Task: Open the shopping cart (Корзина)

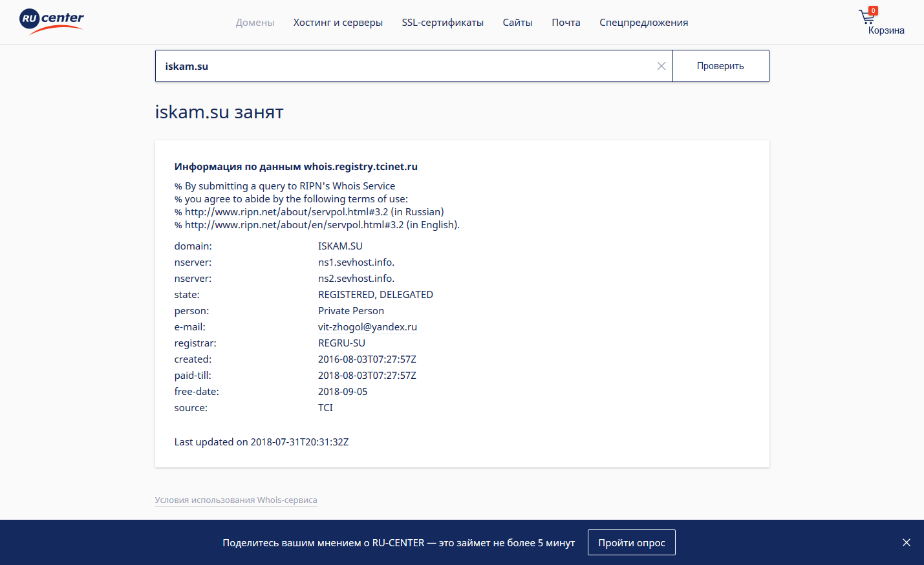Action: (881, 22)
